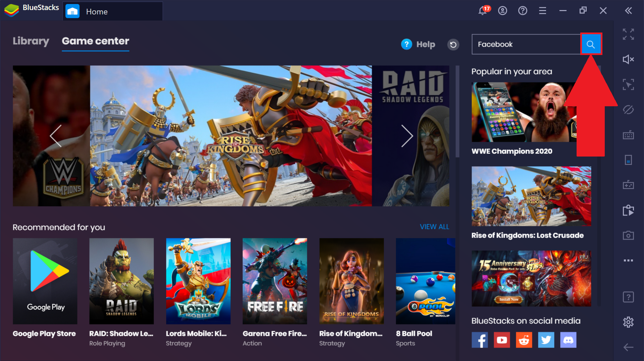Collapse the sidebar with double chevron
The width and height of the screenshot is (644, 361).
click(628, 11)
